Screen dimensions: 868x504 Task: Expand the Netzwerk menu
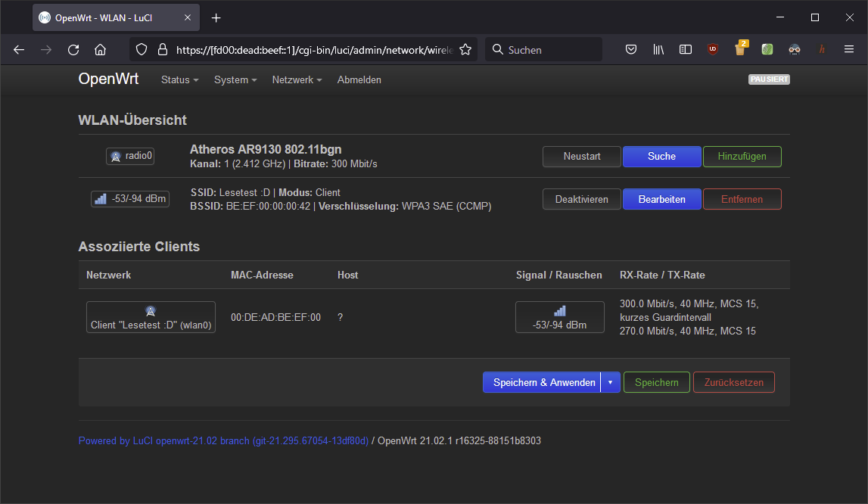click(297, 79)
